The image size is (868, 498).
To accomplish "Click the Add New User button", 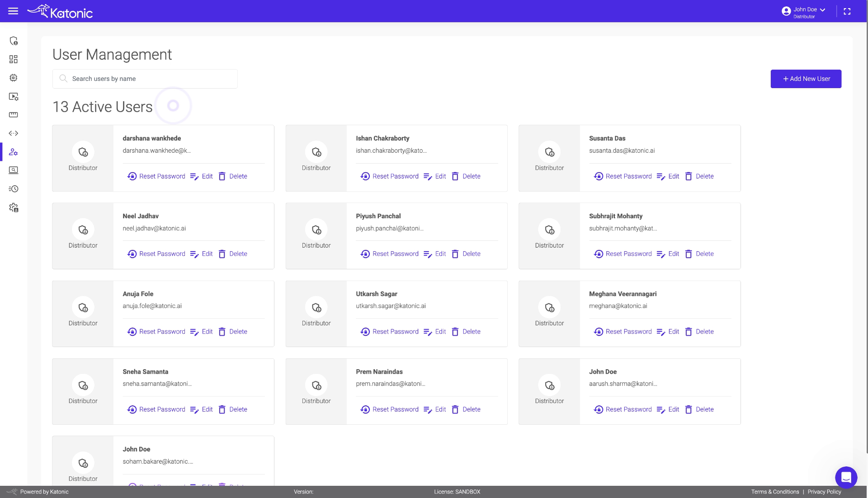I will 806,79.
